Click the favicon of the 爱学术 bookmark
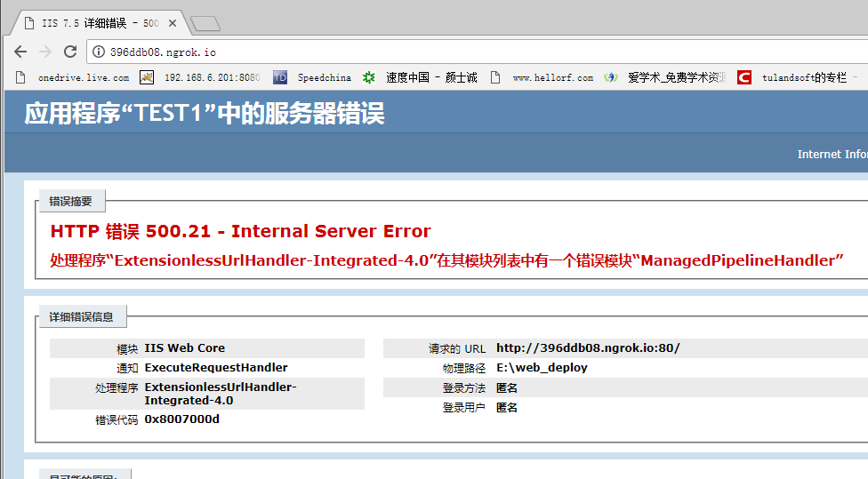Viewport: 868px width, 479px height. click(x=611, y=77)
